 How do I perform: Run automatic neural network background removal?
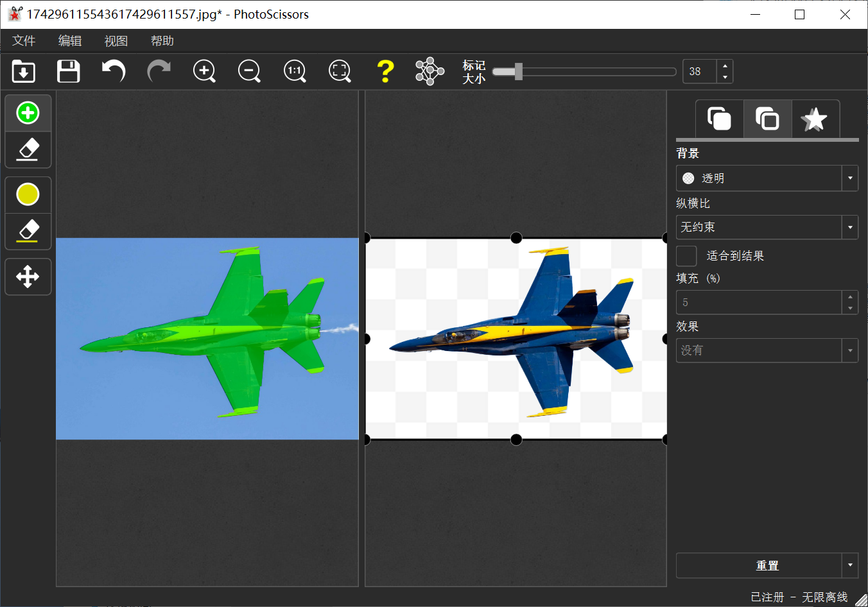click(430, 71)
